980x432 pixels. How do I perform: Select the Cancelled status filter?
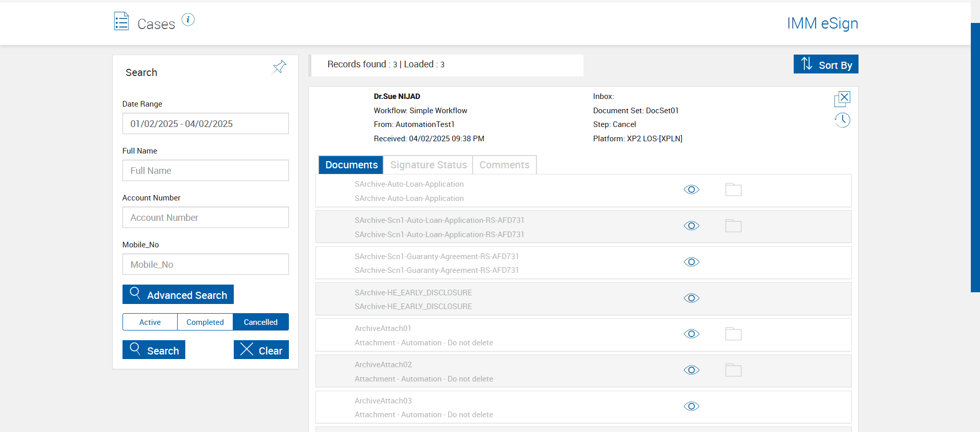tap(261, 322)
